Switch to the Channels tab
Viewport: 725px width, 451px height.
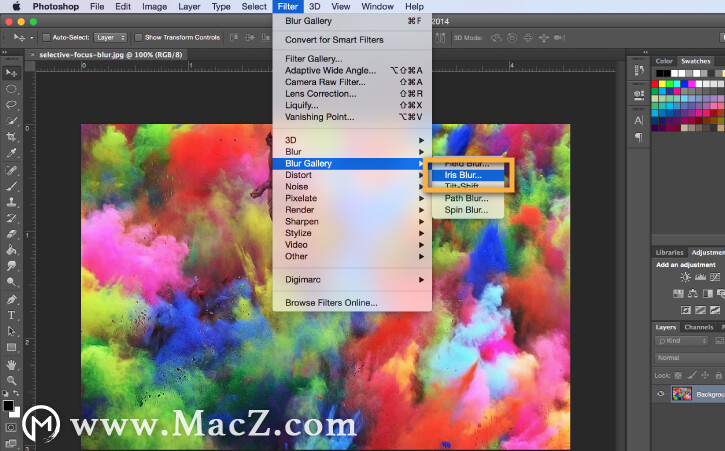[699, 327]
